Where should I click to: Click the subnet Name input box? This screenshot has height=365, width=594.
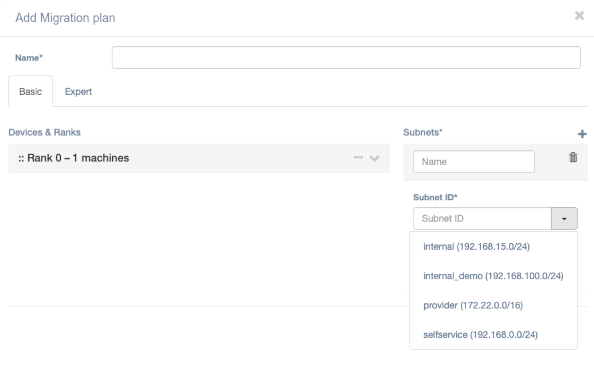(x=474, y=162)
